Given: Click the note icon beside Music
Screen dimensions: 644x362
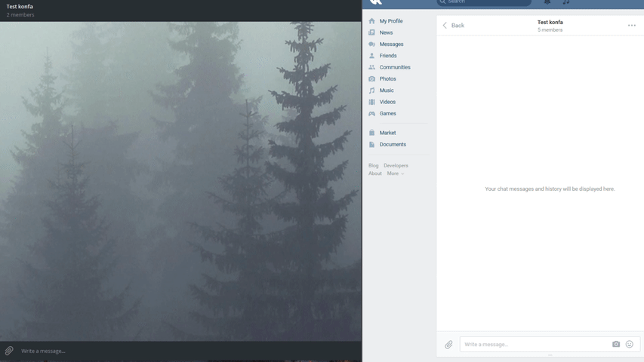Looking at the screenshot, I should click(x=371, y=90).
